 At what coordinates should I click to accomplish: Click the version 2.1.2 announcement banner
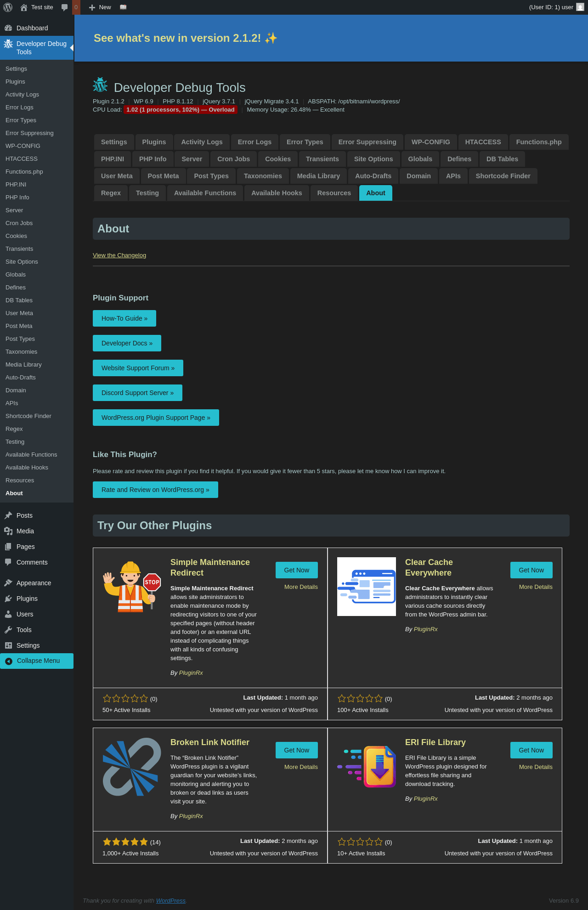(x=331, y=38)
